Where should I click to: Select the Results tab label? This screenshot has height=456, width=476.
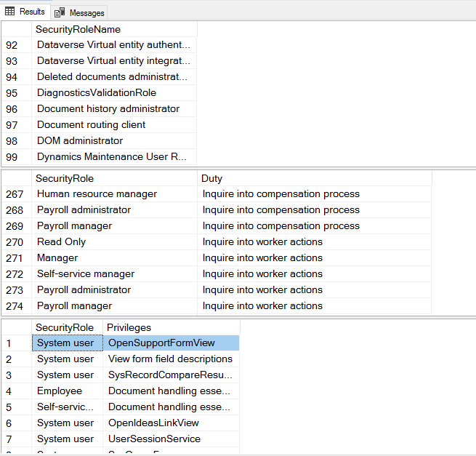tap(32, 12)
